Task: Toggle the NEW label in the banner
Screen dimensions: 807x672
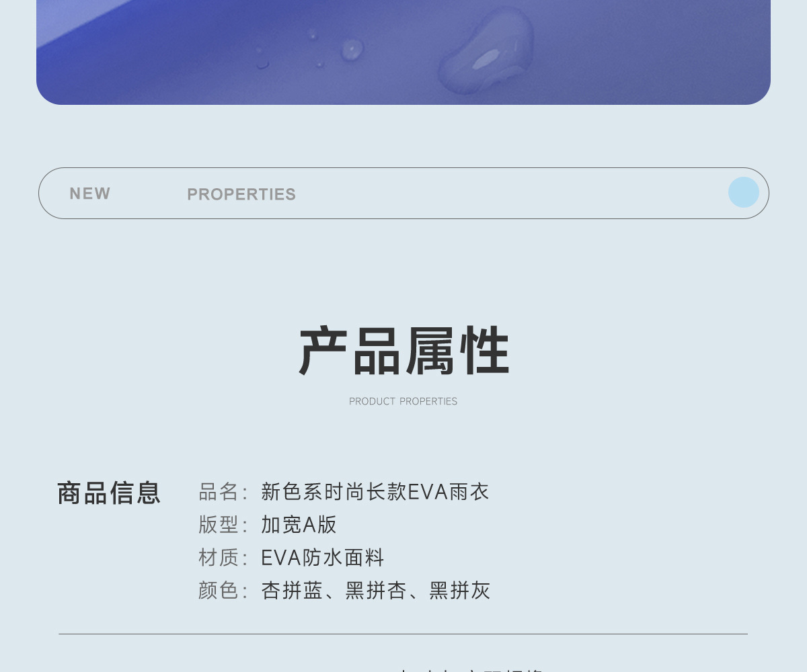Action: 90,194
